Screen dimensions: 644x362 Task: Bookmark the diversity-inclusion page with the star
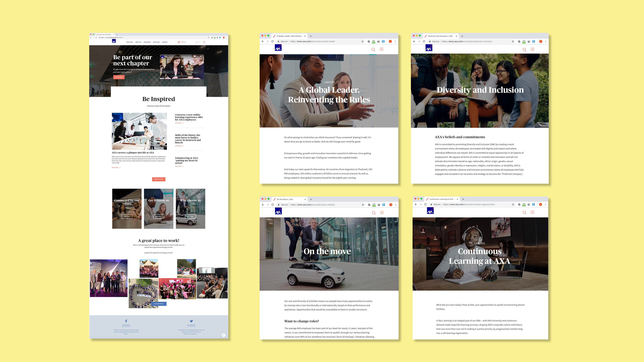click(513, 41)
